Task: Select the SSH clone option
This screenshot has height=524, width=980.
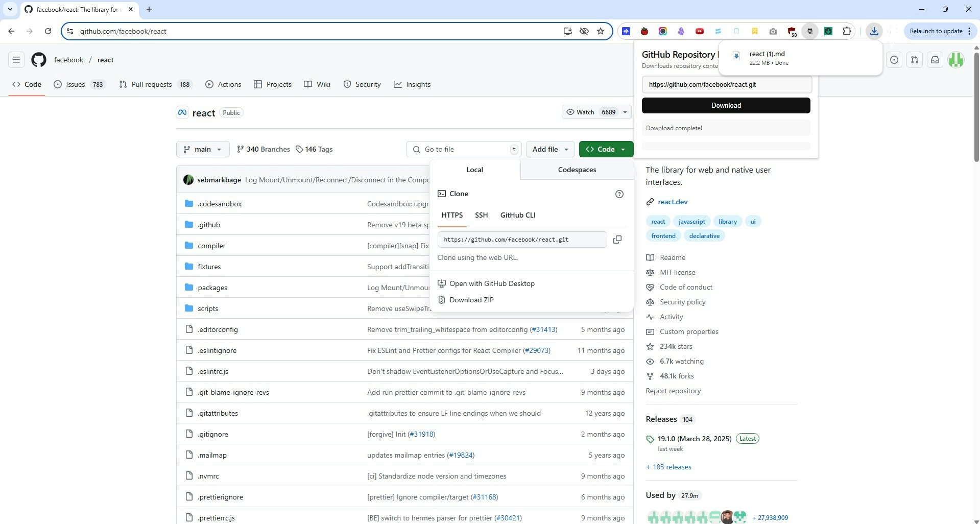Action: (x=481, y=215)
